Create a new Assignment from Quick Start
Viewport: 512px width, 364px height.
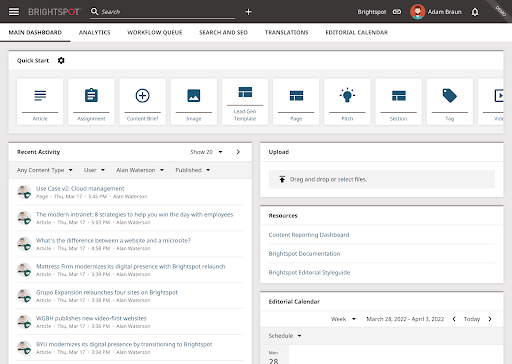pos(91,102)
